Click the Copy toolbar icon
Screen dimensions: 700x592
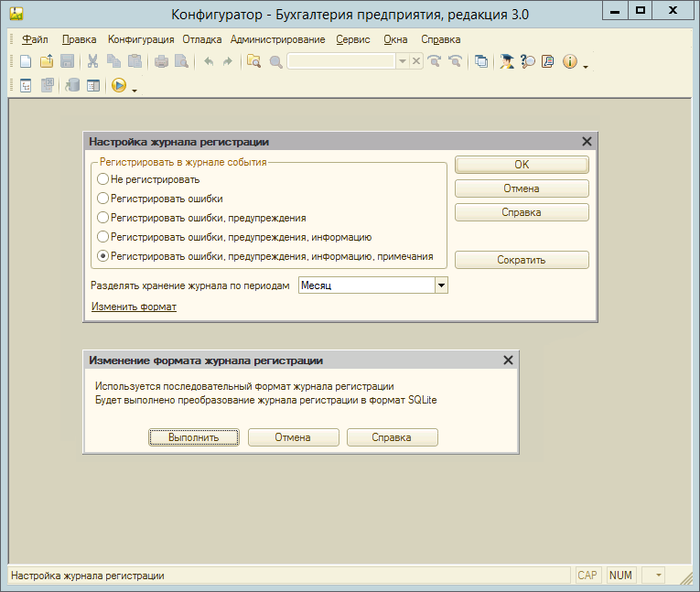coord(113,61)
